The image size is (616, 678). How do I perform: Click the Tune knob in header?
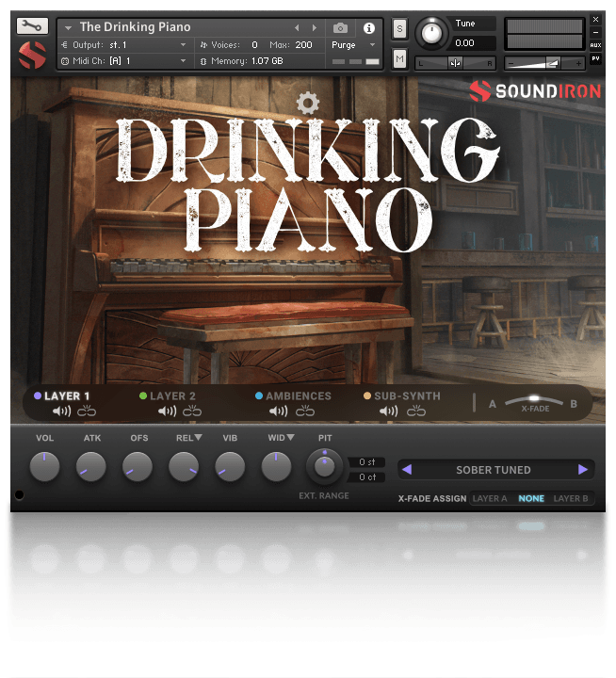click(431, 33)
